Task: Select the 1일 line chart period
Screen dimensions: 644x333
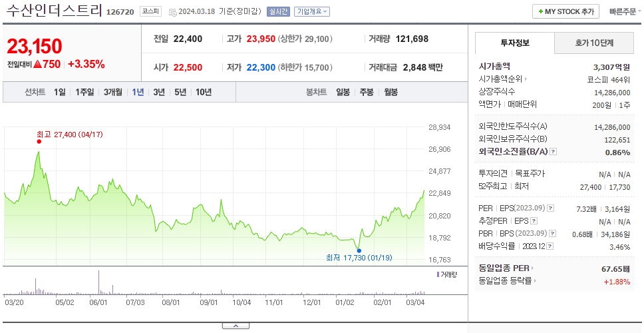Action: pos(60,92)
